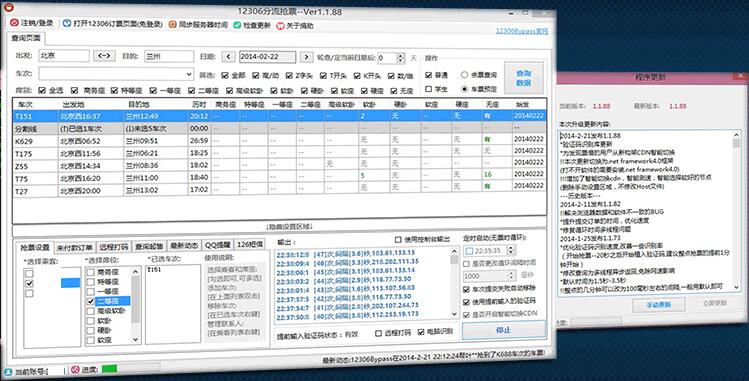Advance the date with the right arrow
The width and height of the screenshot is (749, 381).
307,57
